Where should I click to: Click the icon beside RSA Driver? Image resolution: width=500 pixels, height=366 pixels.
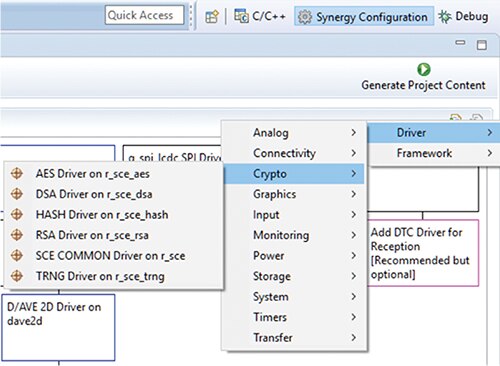tap(17, 235)
